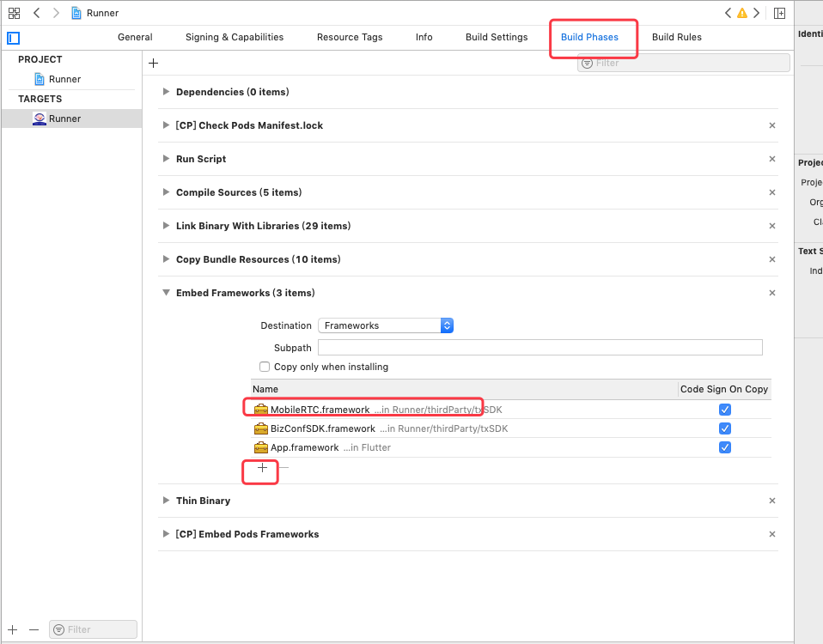Toggle Code Sign On Copy for App.framework

click(725, 447)
